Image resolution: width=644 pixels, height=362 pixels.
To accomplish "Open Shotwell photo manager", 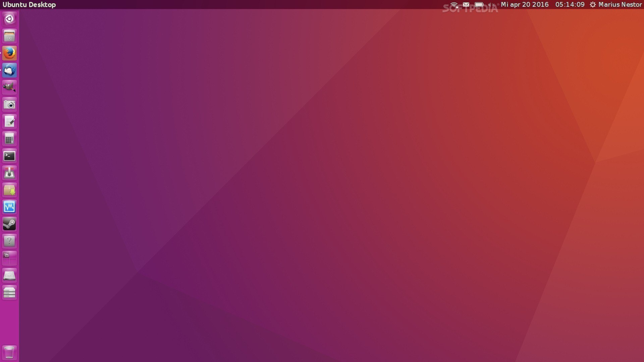I will pos(9,104).
